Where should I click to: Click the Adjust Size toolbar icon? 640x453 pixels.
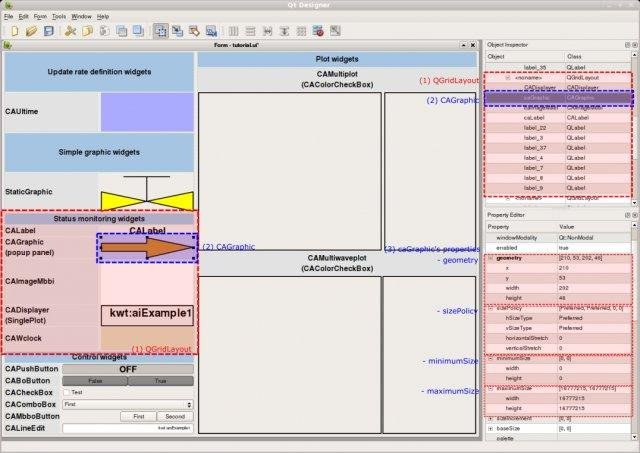tap(335, 31)
